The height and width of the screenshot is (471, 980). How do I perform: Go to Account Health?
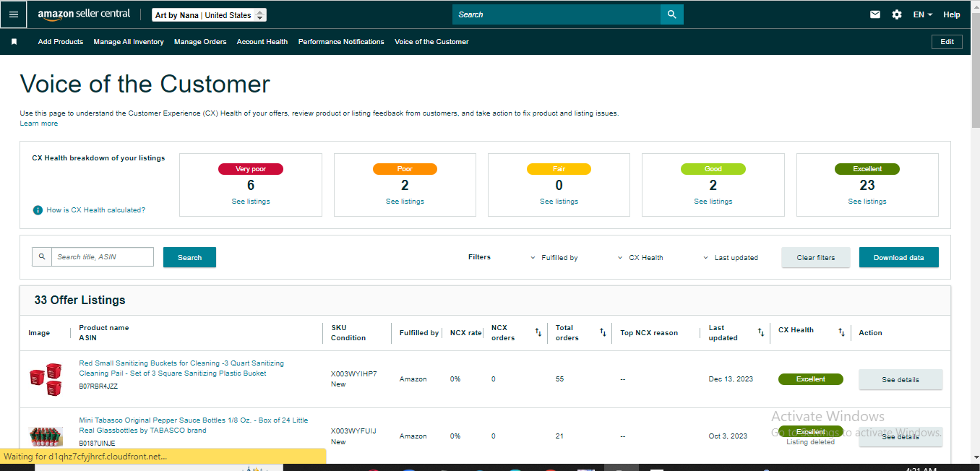coord(262,42)
